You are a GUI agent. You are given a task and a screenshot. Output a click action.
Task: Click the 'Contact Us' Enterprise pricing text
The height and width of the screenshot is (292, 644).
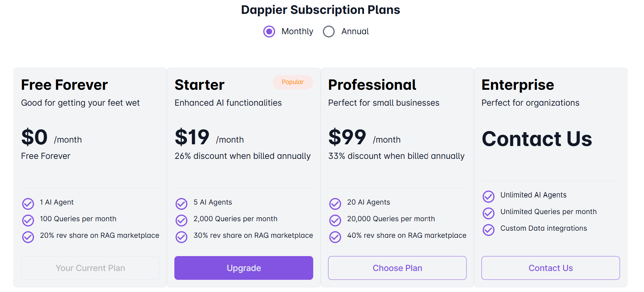(x=537, y=139)
